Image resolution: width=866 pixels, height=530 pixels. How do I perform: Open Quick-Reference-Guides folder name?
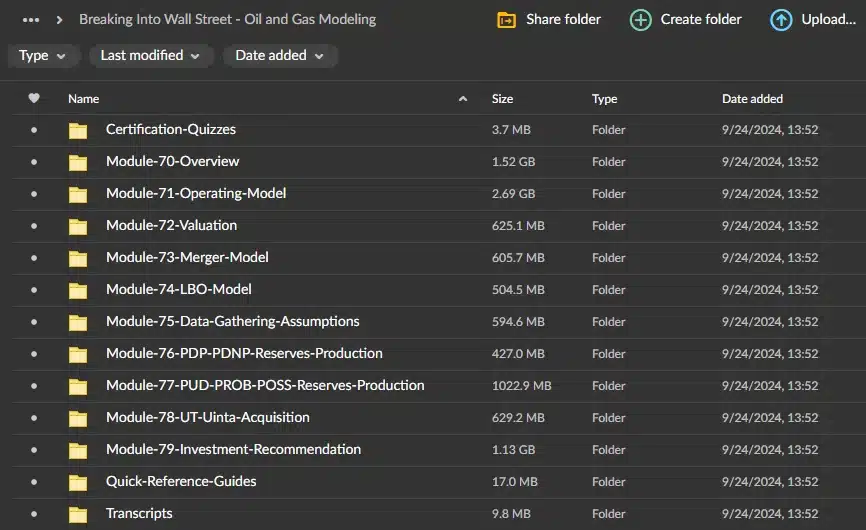[181, 481]
